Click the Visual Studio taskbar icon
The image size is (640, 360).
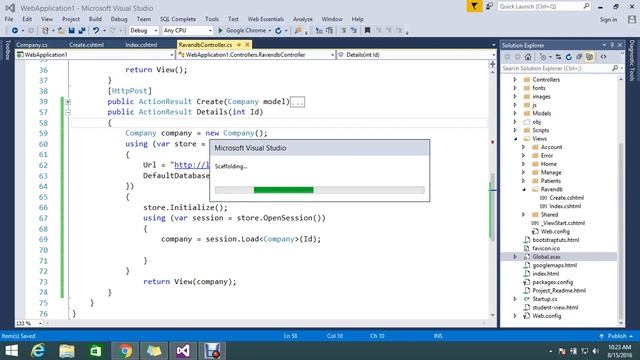pyautogui.click(x=183, y=351)
